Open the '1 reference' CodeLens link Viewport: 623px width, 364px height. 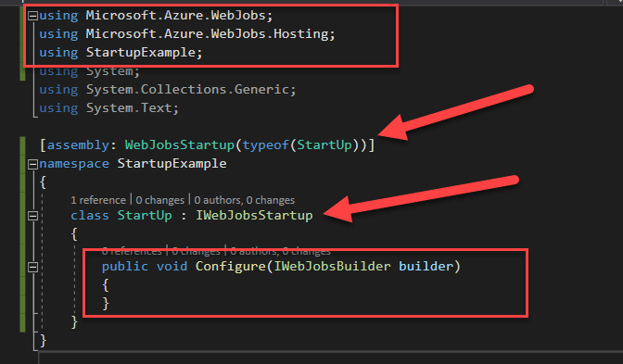pos(98,200)
